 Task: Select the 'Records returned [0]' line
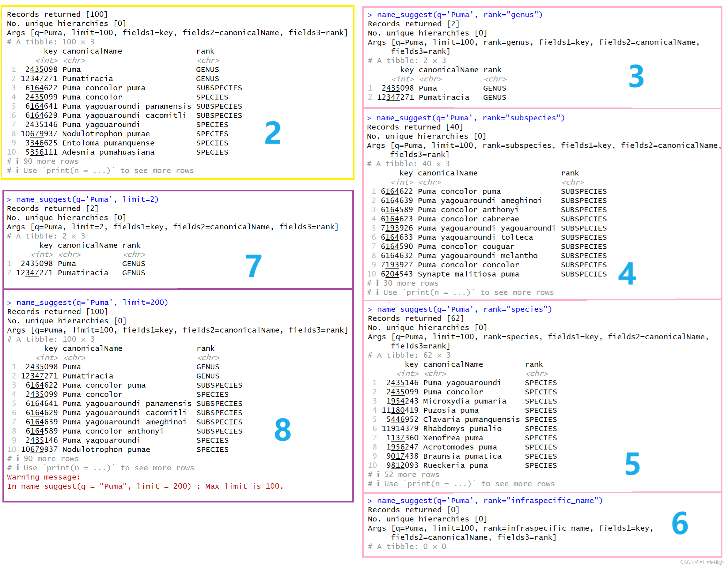click(413, 510)
